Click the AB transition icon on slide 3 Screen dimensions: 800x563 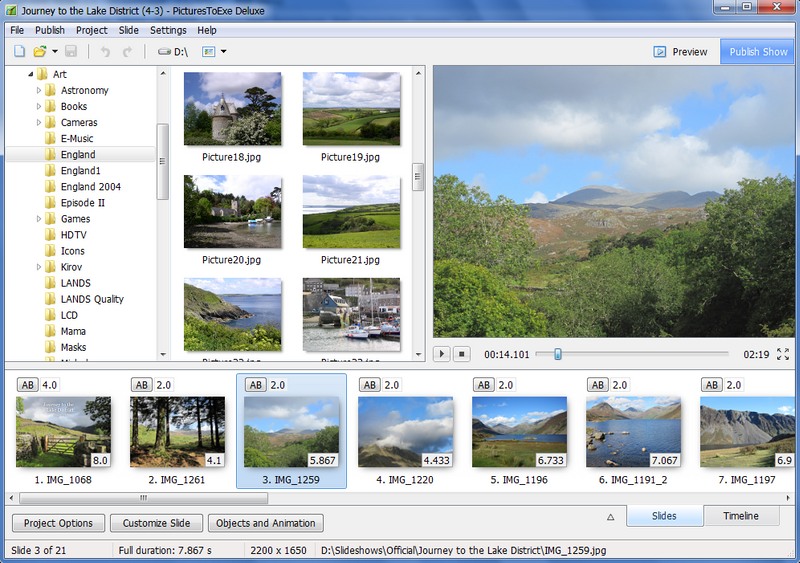256,385
